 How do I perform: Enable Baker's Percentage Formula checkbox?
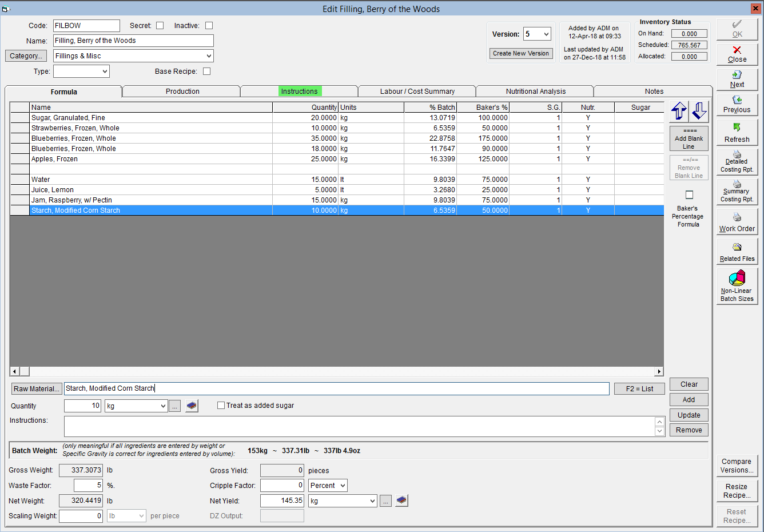[689, 195]
